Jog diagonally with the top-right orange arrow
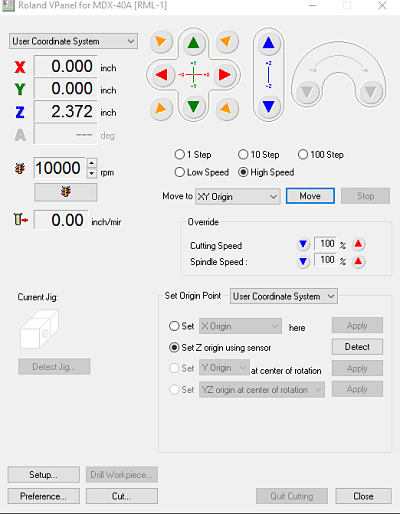The image size is (400, 514). click(226, 42)
